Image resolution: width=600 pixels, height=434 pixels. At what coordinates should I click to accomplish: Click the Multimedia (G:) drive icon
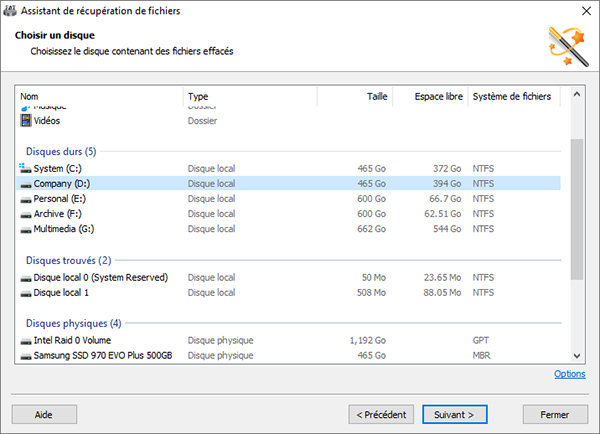[26, 230]
